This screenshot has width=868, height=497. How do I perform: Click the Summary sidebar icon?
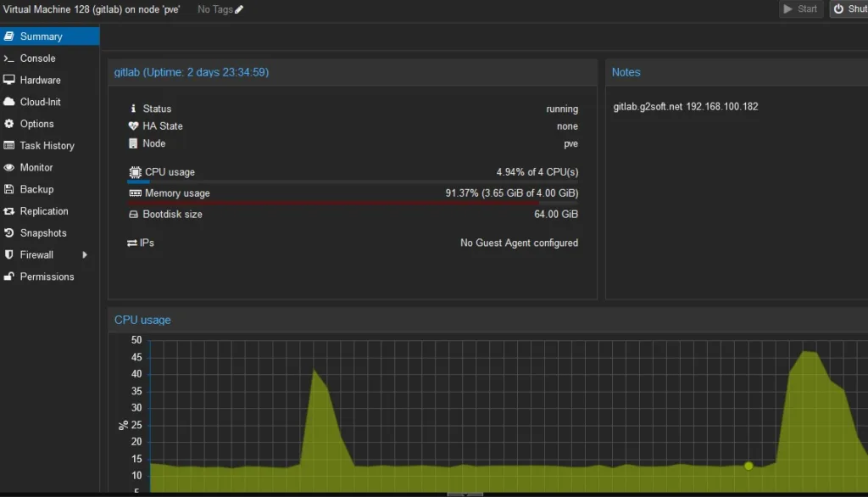point(8,36)
